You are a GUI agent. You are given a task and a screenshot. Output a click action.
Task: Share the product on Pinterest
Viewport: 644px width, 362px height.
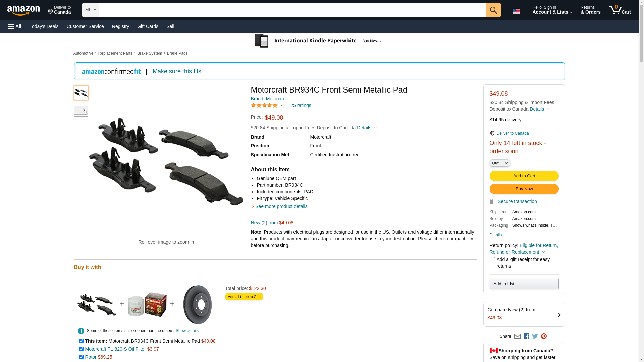click(x=544, y=336)
